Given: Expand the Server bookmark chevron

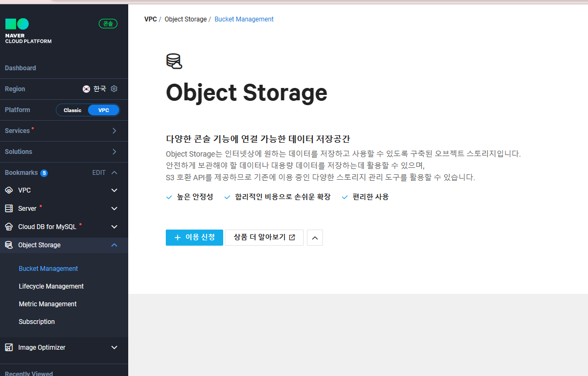Looking at the screenshot, I should click(114, 209).
